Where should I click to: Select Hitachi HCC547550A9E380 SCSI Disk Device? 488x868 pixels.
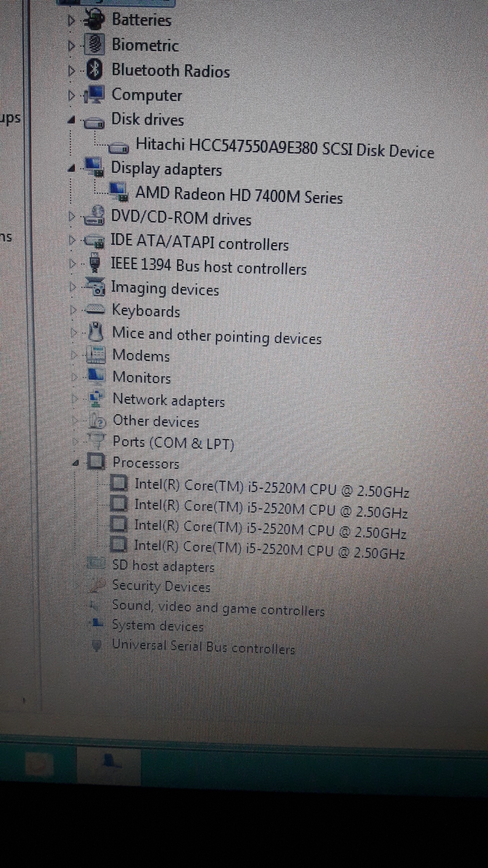coord(284,148)
